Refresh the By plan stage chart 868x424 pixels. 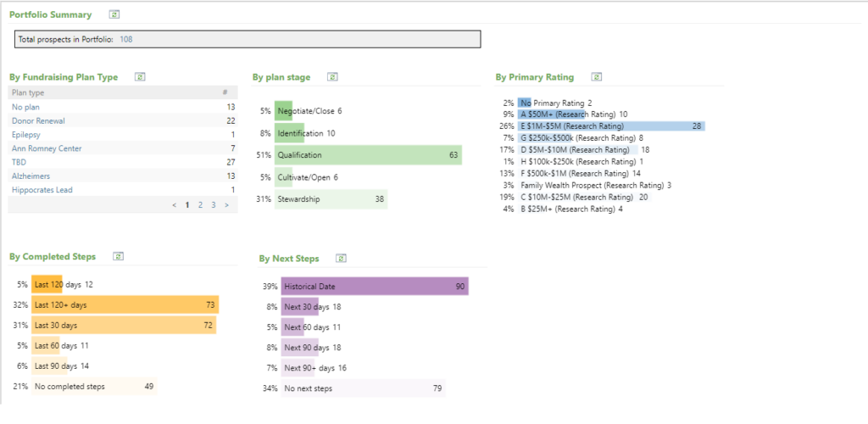point(333,77)
